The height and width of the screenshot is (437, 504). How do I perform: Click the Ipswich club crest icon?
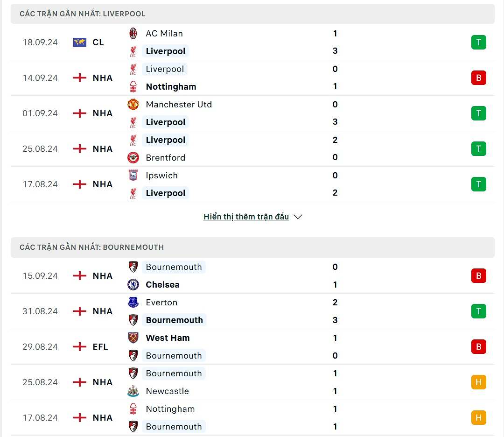click(x=133, y=176)
